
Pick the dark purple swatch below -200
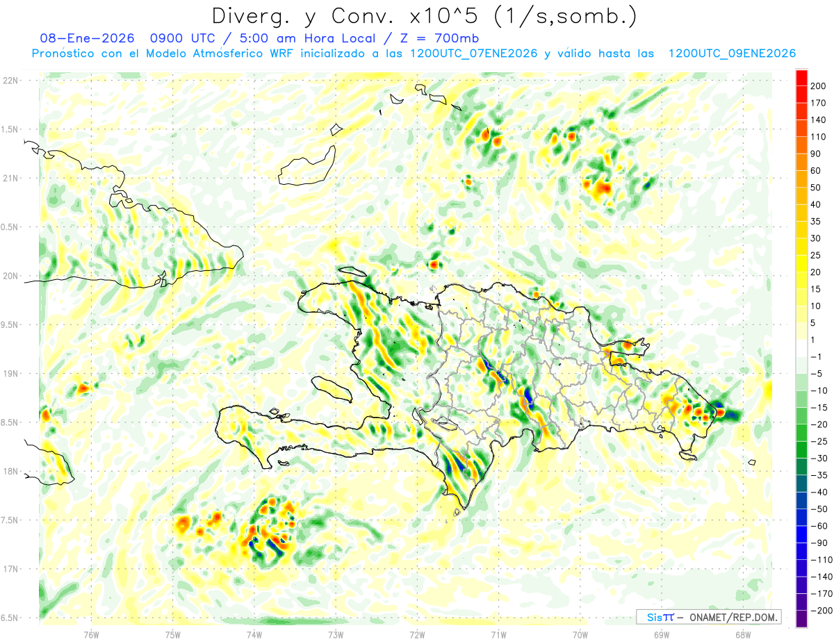pos(801,620)
